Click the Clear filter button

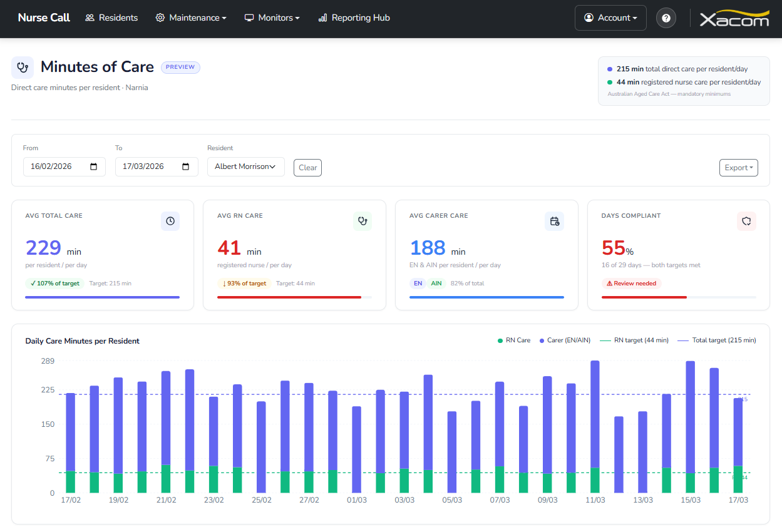coord(307,168)
